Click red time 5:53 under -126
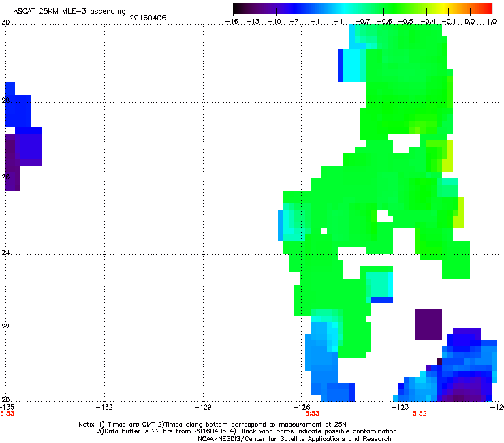The image size is (504, 443). [312, 414]
